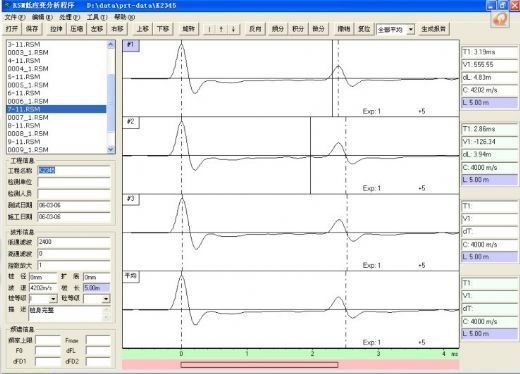Screen dimensions: 520x374
Task: Click the file list scroll down arrow
Action: pos(111,149)
